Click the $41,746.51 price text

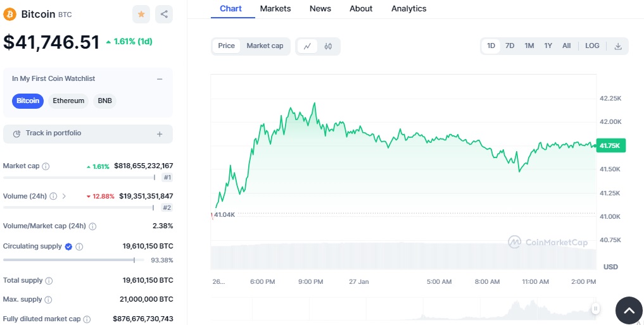pos(51,42)
